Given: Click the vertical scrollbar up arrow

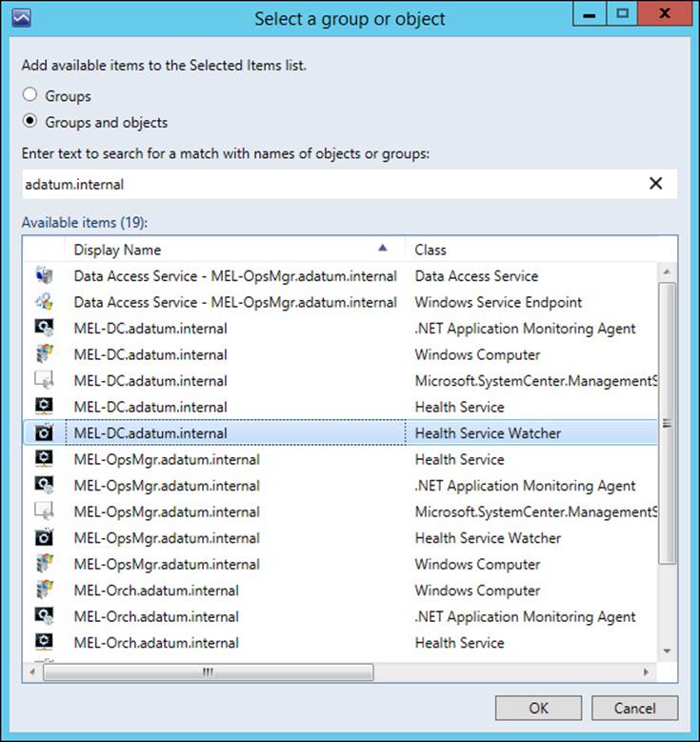Looking at the screenshot, I should point(667,272).
